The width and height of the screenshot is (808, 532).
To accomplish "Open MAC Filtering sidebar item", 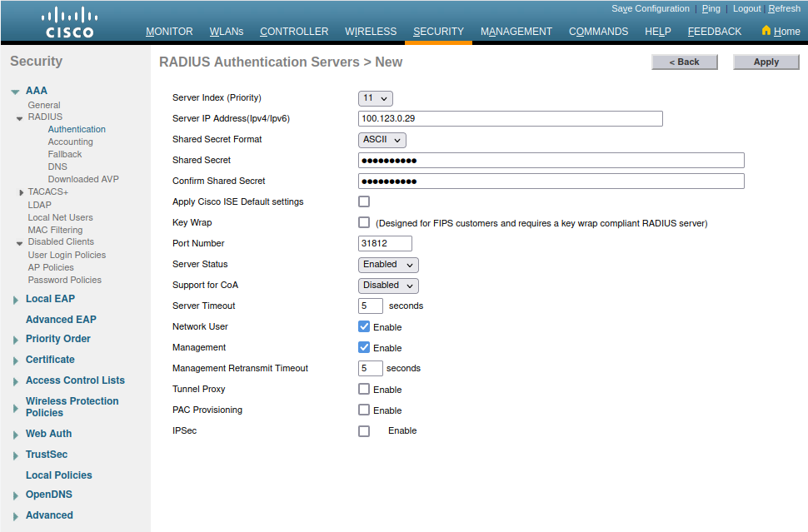I will [x=55, y=230].
